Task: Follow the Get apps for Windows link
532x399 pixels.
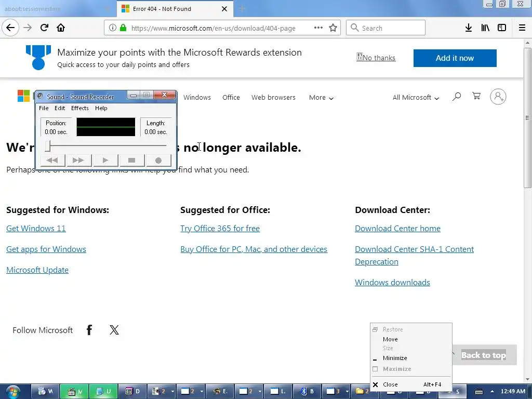Action: [46, 249]
